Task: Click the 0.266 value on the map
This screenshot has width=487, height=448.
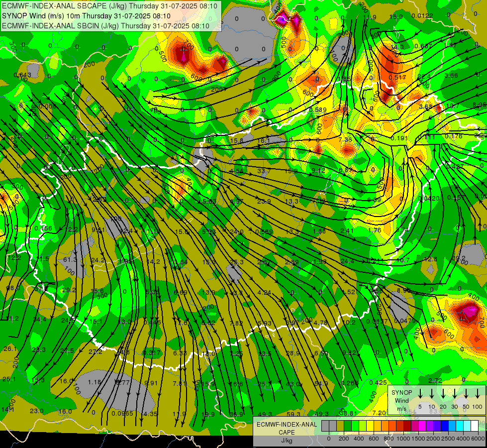Action: point(350,383)
